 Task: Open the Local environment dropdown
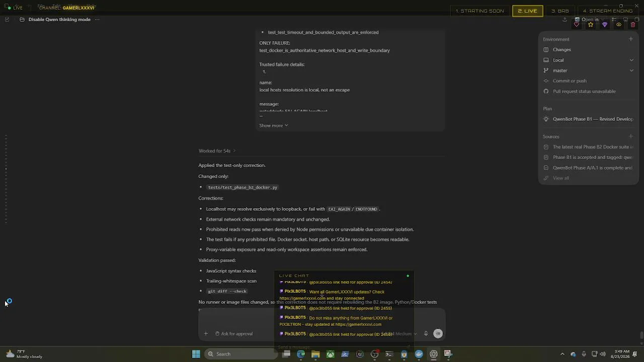[x=631, y=60]
